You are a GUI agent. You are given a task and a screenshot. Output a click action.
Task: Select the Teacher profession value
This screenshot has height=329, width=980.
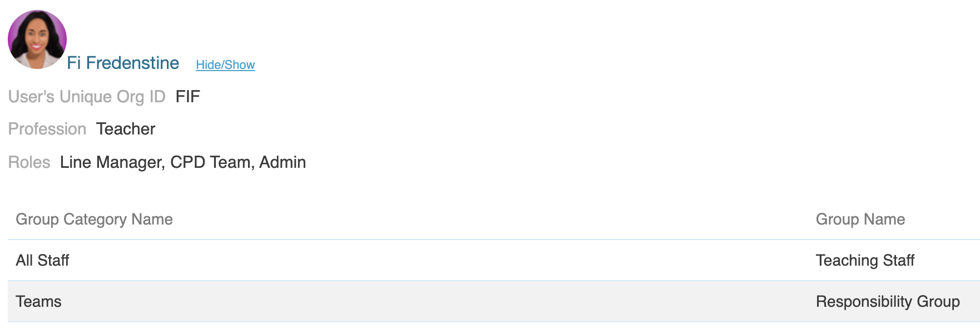[x=126, y=129]
